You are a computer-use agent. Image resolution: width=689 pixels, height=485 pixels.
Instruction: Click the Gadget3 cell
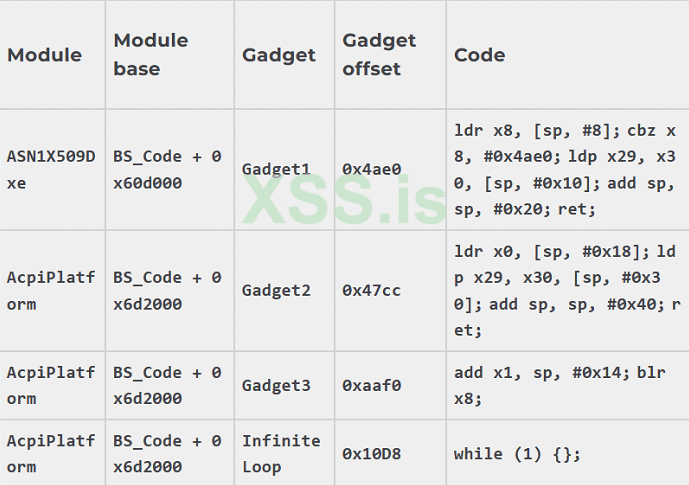coord(276,386)
